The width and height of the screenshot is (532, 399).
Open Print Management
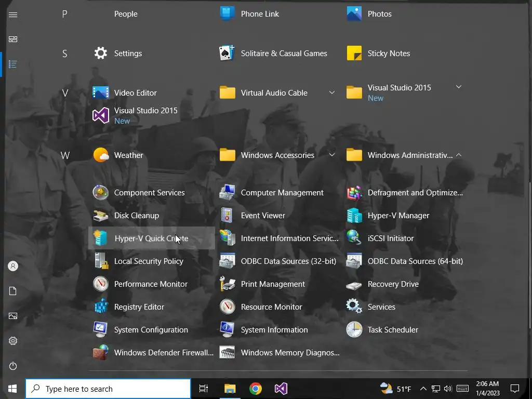[278, 284]
